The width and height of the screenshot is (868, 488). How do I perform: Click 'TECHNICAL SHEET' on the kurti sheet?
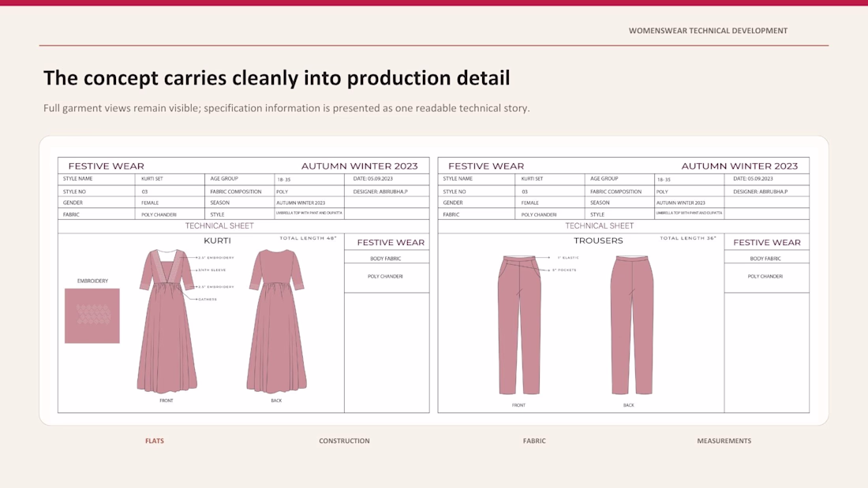click(x=219, y=225)
